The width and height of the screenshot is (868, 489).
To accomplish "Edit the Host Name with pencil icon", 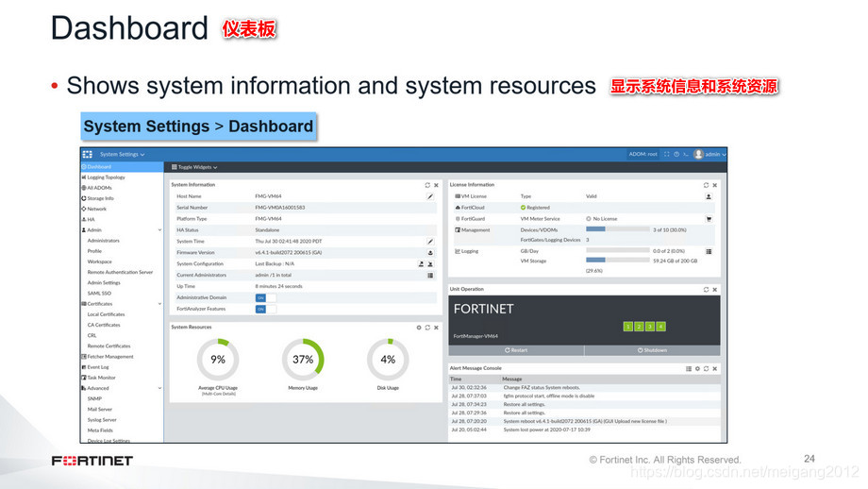I will [x=430, y=196].
